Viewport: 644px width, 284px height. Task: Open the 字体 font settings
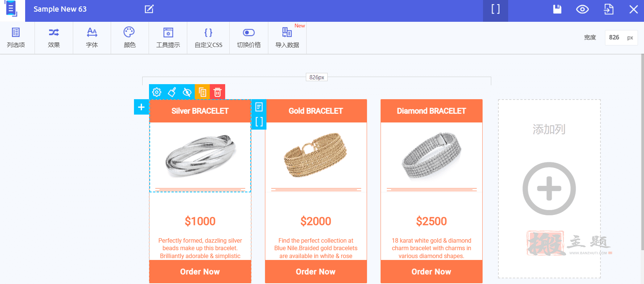click(x=92, y=38)
